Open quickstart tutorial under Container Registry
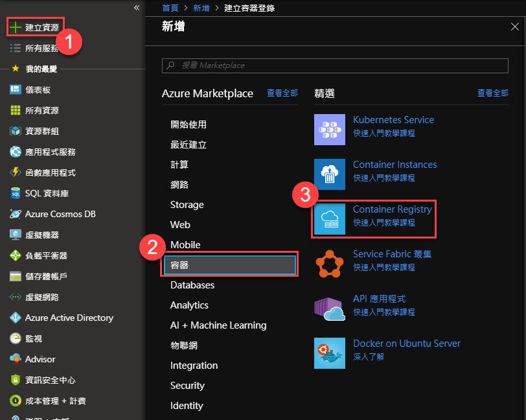526x420 pixels. (383, 222)
